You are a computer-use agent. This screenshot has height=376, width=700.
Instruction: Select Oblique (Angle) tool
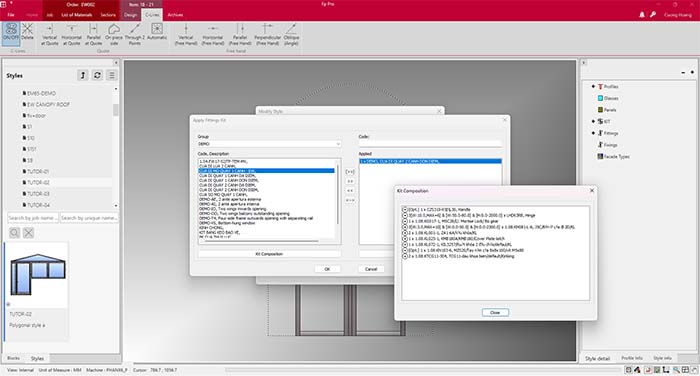click(x=291, y=34)
